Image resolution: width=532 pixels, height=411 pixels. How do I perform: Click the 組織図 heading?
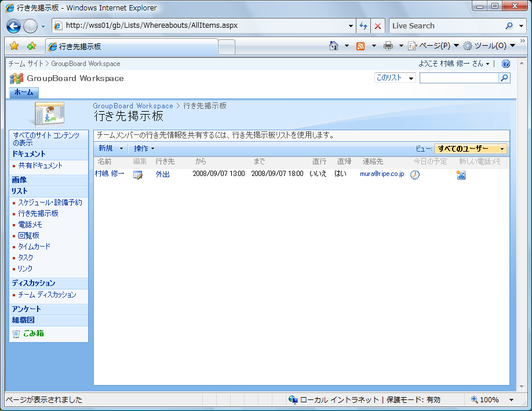tap(23, 320)
